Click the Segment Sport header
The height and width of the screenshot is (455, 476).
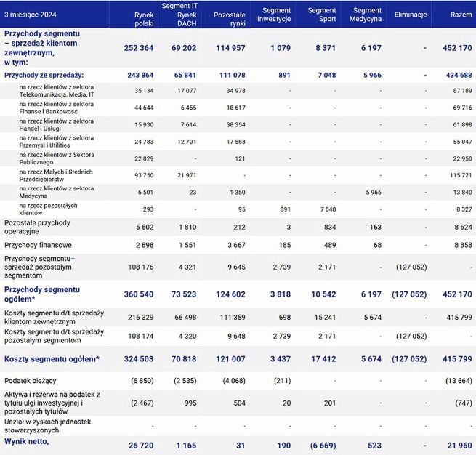pyautogui.click(x=321, y=15)
